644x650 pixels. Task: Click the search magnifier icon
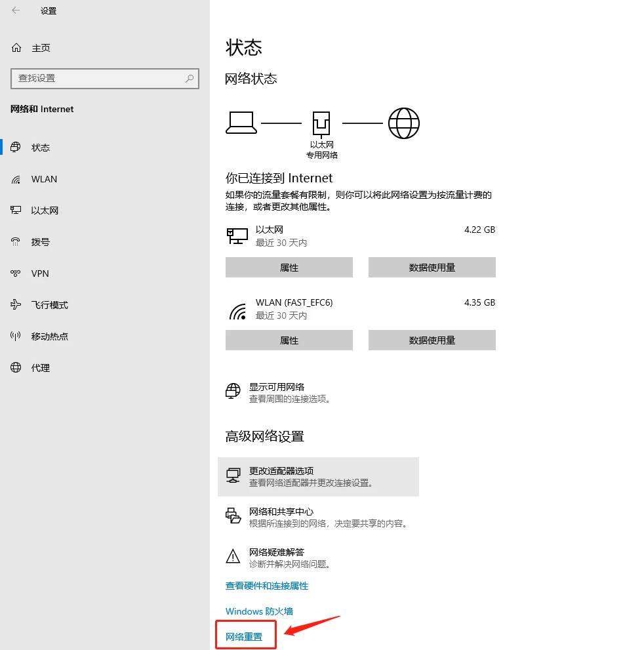190,78
